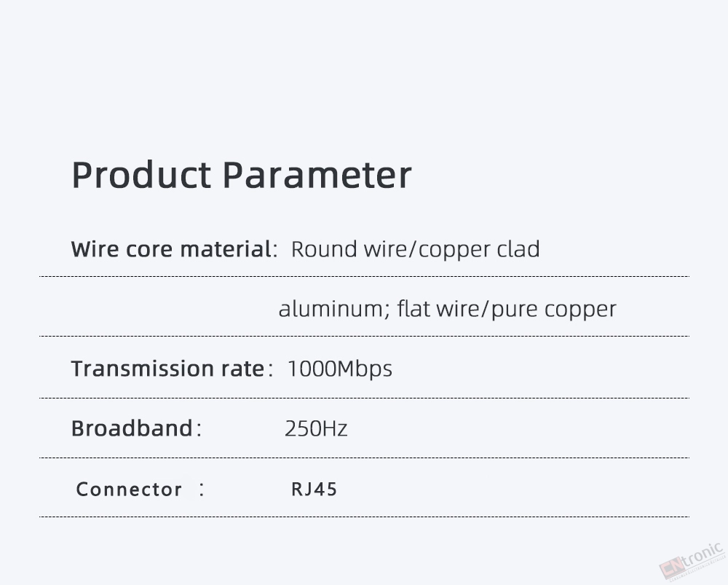The height and width of the screenshot is (585, 728).
Task: Click the word "aluminum;" in the second row
Action: (x=331, y=309)
